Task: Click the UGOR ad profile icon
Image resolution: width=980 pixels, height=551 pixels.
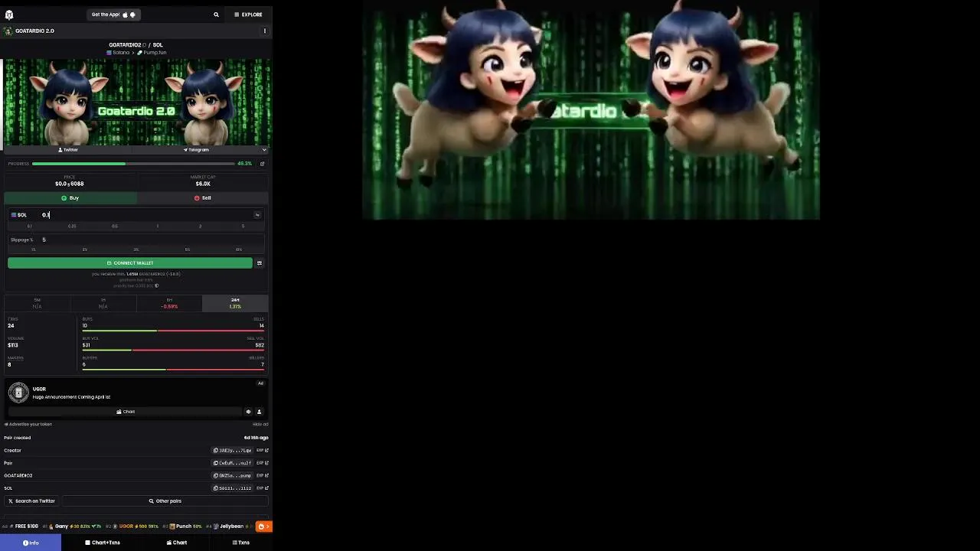Action: pyautogui.click(x=259, y=412)
